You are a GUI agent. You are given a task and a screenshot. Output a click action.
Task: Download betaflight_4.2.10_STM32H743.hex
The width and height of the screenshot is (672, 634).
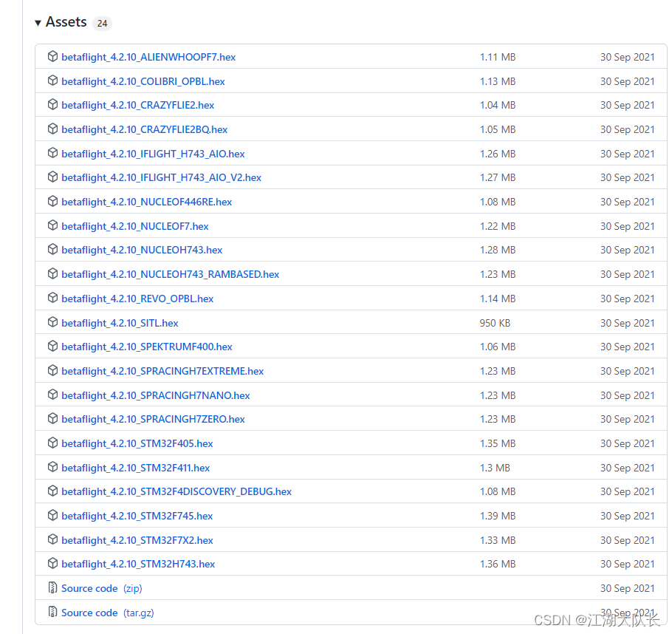pos(138,564)
